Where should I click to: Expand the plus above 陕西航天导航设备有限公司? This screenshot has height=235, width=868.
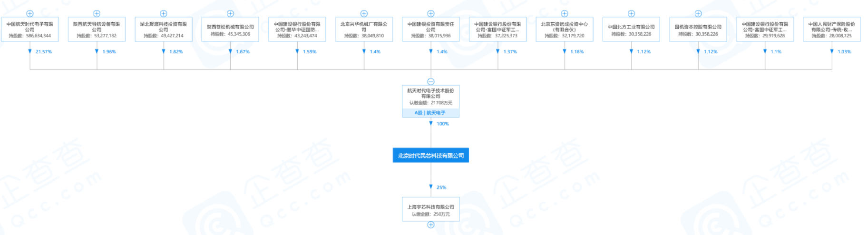(x=97, y=14)
